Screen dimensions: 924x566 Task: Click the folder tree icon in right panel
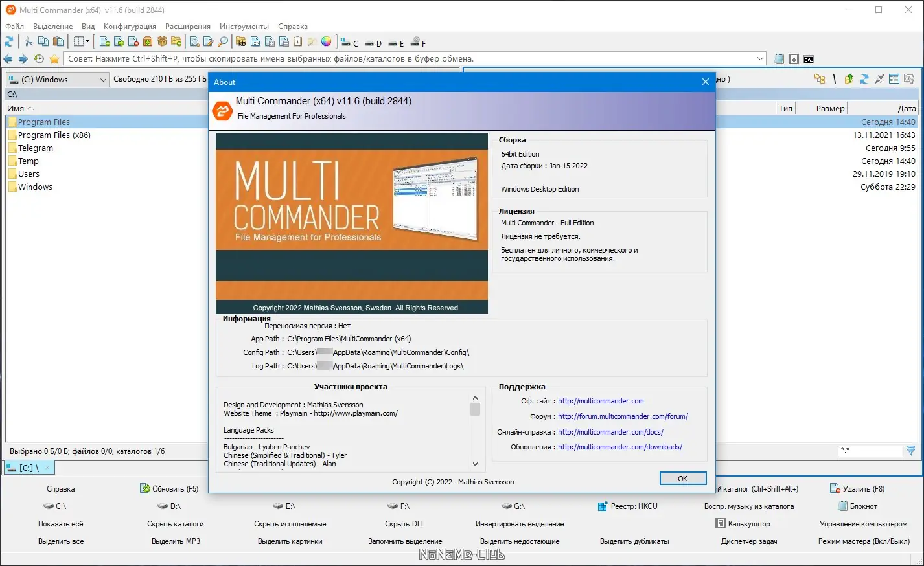(820, 79)
